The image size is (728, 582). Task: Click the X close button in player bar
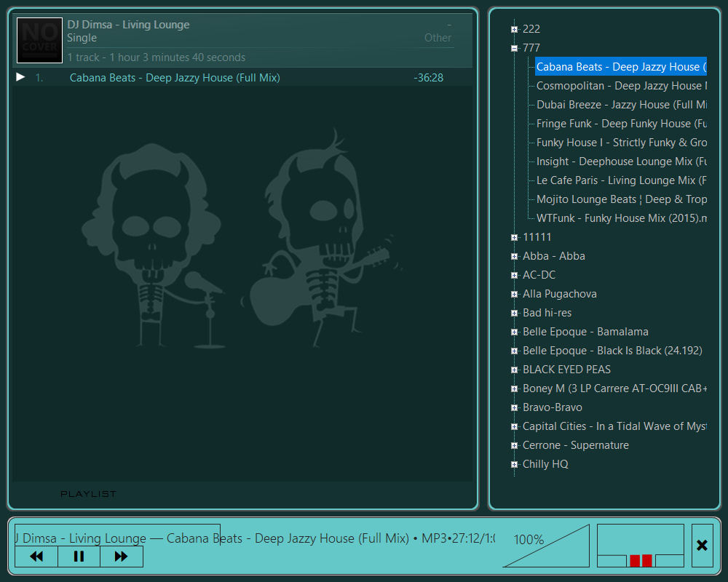(702, 546)
